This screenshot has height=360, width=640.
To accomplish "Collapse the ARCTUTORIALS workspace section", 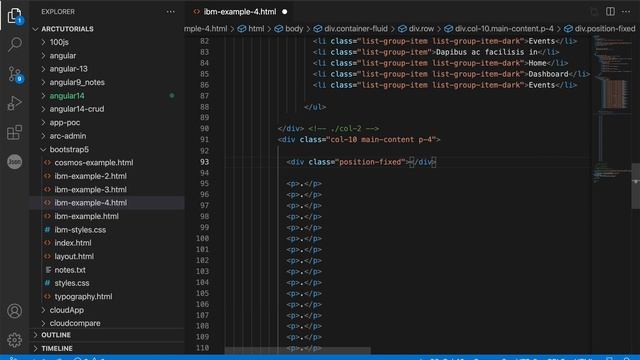I will coord(67,29).
